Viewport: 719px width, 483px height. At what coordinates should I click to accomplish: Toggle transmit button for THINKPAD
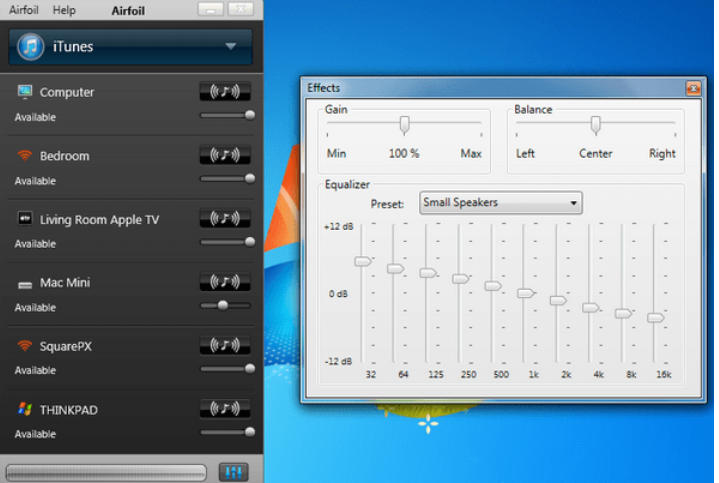click(225, 408)
